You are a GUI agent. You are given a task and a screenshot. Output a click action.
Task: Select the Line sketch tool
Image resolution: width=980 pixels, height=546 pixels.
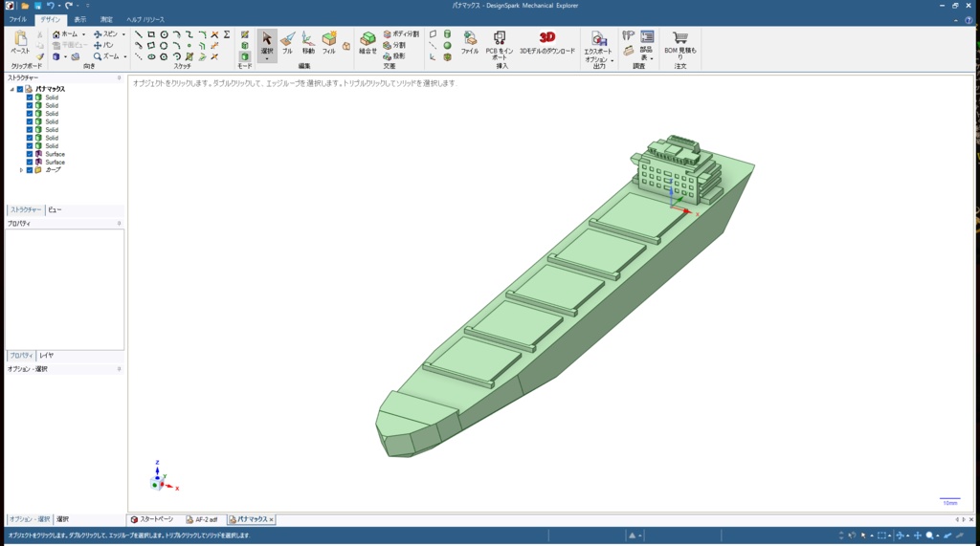[x=138, y=34]
